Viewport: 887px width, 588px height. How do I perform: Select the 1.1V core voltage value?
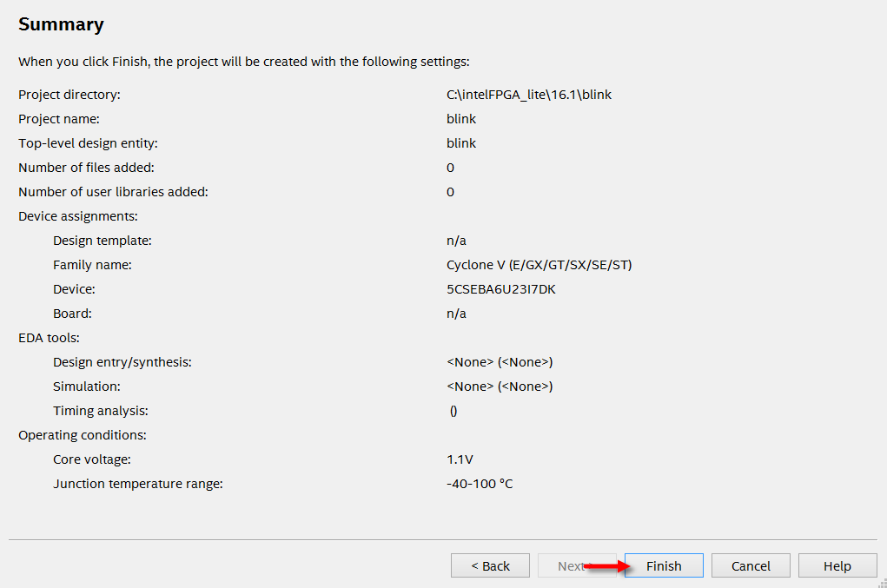point(460,459)
